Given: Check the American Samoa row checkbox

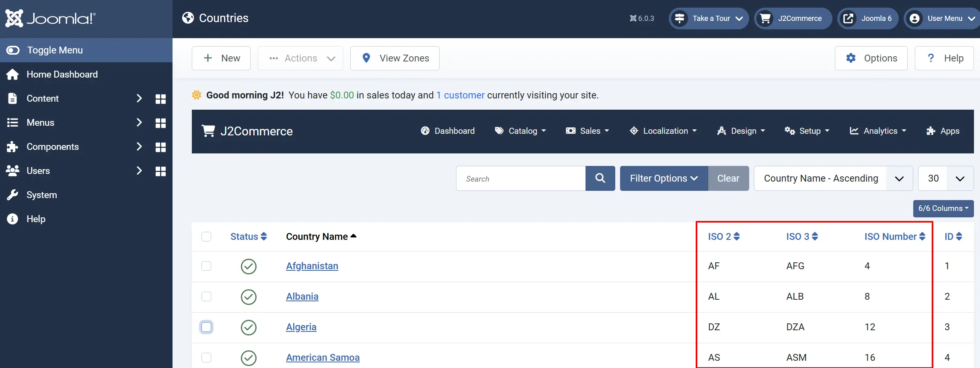Looking at the screenshot, I should 206,358.
